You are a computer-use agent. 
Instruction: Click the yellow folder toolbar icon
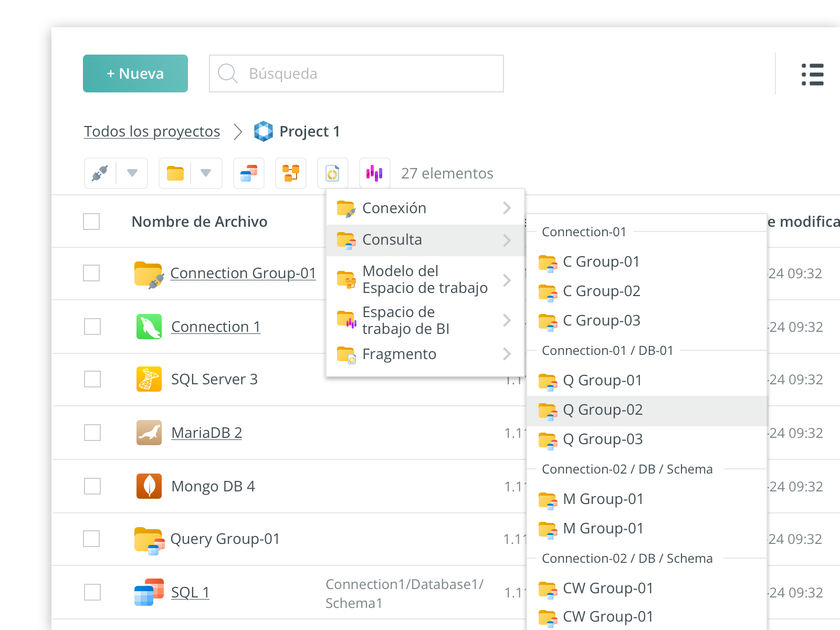point(175,173)
